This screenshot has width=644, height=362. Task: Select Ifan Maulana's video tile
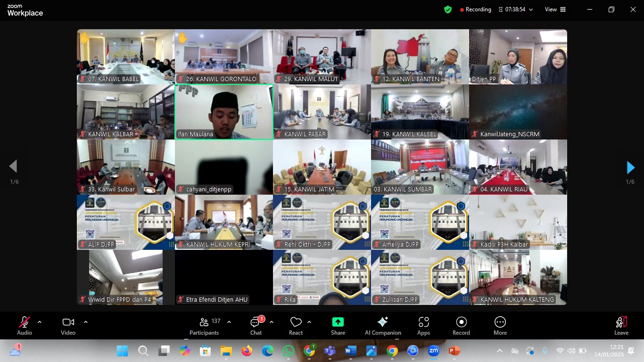[223, 112]
